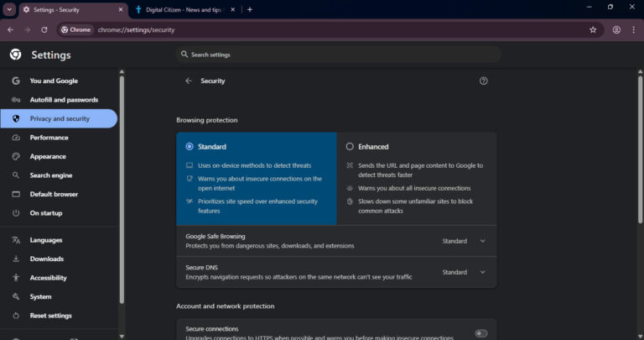Open Security help question mark icon
The height and width of the screenshot is (340, 644).
coord(483,81)
